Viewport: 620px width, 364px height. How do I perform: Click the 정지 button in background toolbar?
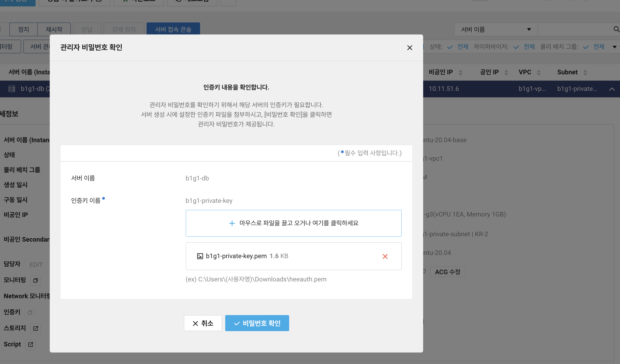click(24, 29)
